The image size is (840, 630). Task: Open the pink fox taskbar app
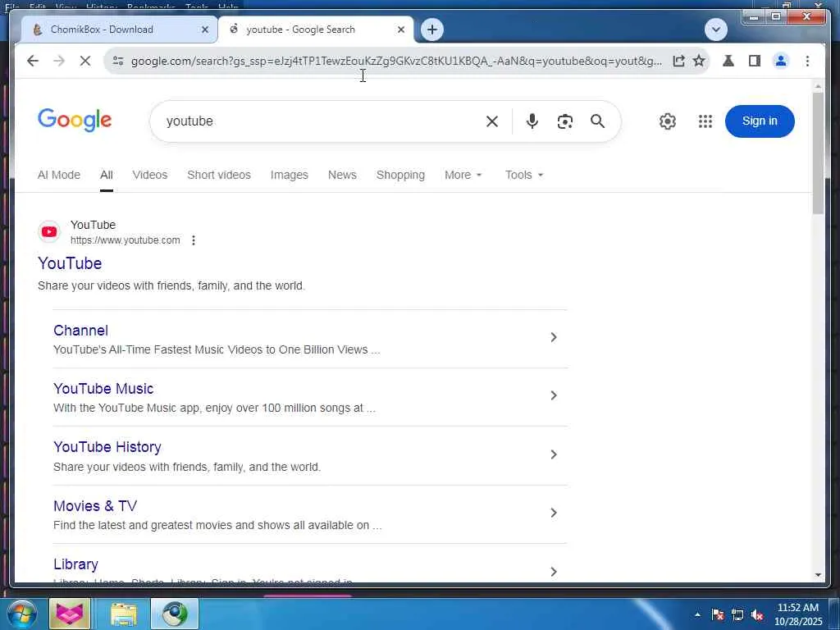70,614
